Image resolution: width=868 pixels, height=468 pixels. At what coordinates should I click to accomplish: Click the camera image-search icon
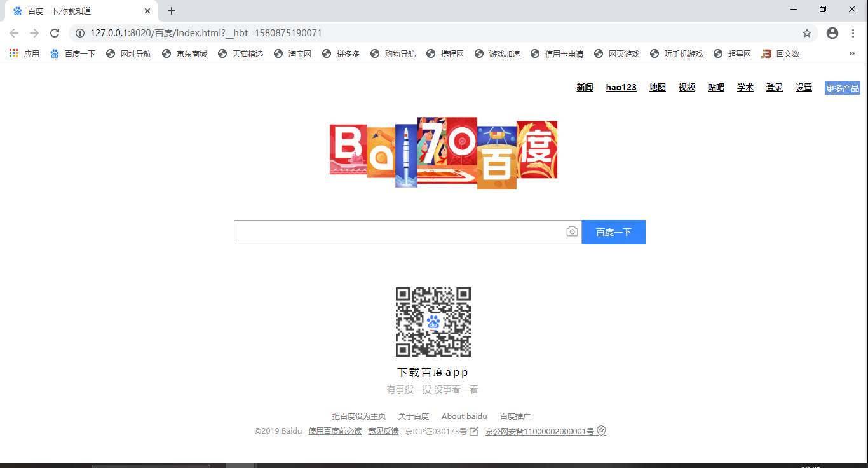click(573, 231)
